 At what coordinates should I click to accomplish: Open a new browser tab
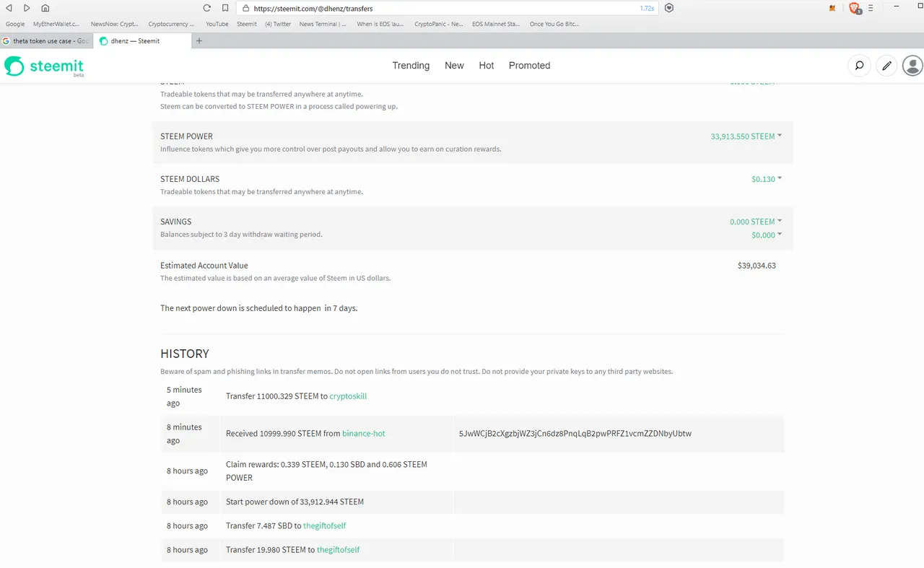[199, 40]
